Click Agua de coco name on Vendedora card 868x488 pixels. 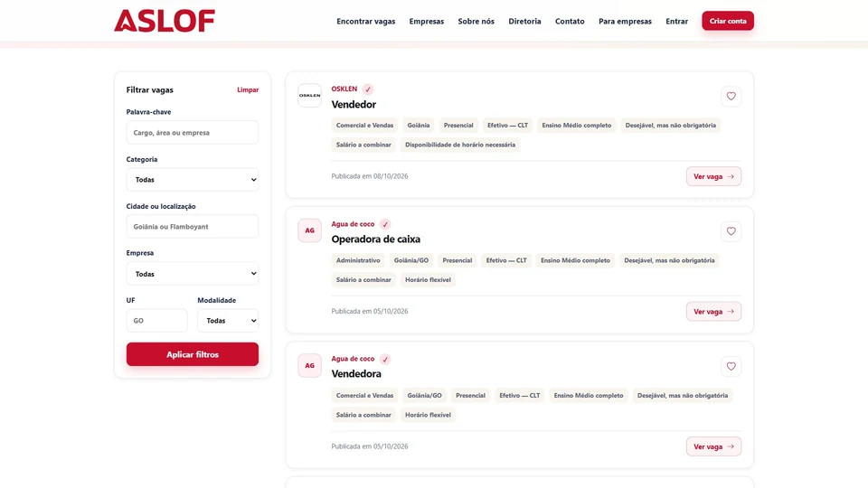tap(354, 359)
